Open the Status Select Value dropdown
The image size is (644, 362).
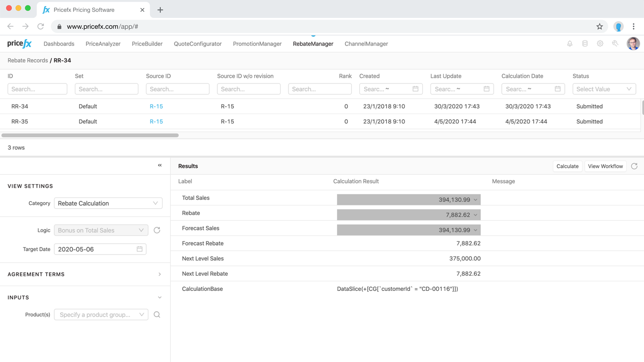tap(604, 89)
